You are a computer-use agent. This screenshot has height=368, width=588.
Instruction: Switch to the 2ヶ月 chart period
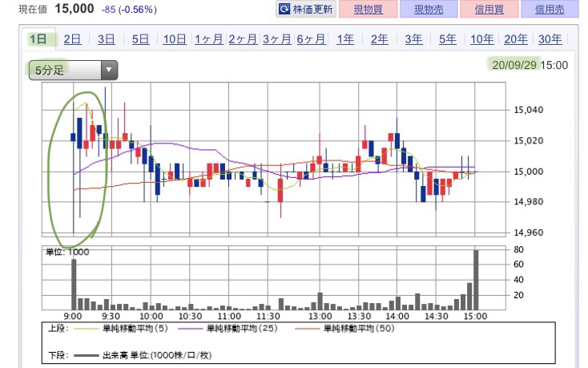(x=243, y=39)
